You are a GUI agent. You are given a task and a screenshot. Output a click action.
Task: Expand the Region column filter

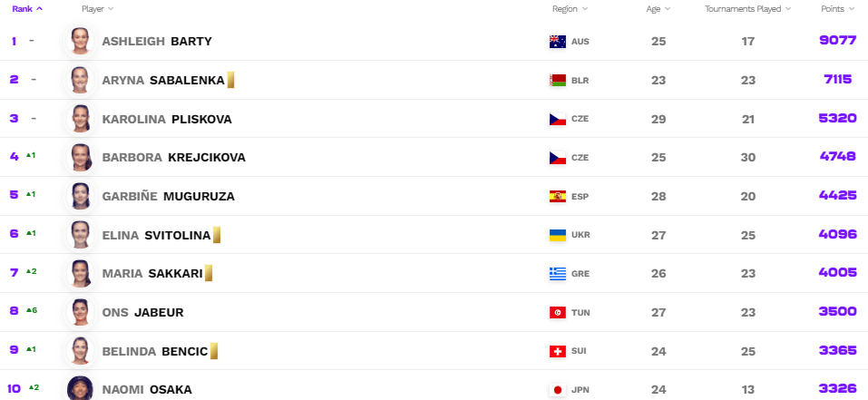571,9
